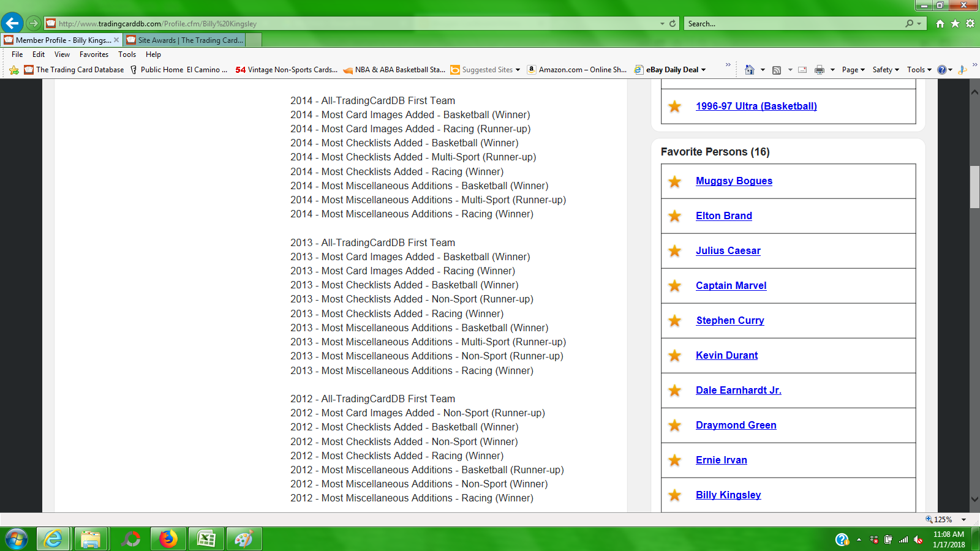This screenshot has height=551, width=980.
Task: Open the Dale Earnhardt Jr. link
Action: 739,391
